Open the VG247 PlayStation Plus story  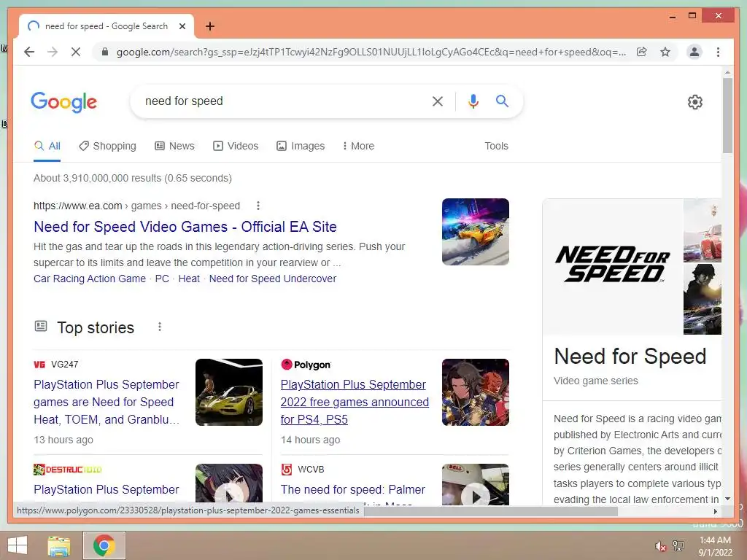(x=107, y=402)
